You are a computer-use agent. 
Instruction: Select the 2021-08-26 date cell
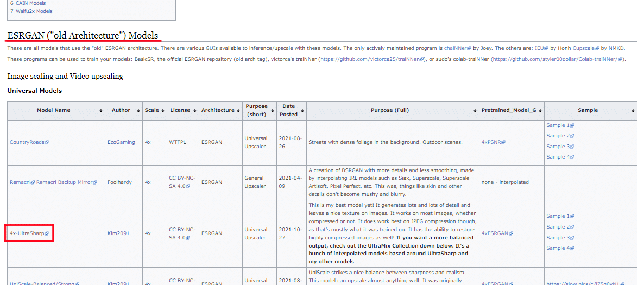click(291, 142)
